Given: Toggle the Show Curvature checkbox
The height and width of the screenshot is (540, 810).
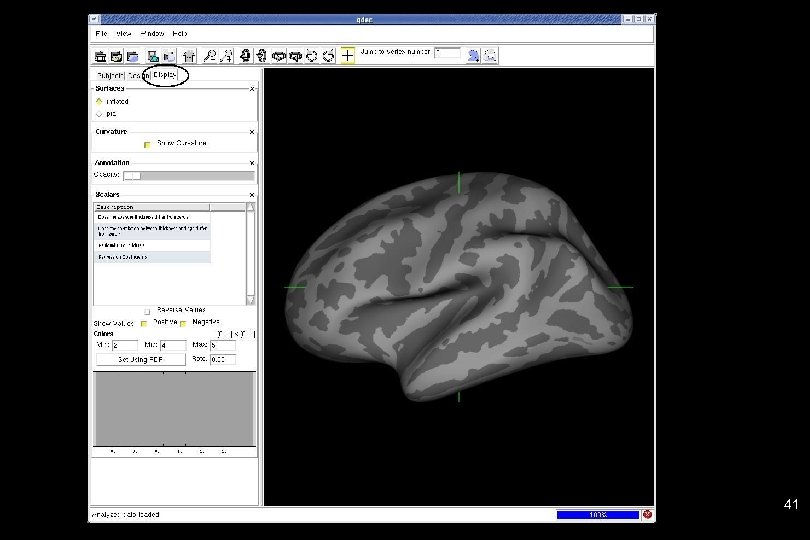Looking at the screenshot, I should click(x=147, y=144).
